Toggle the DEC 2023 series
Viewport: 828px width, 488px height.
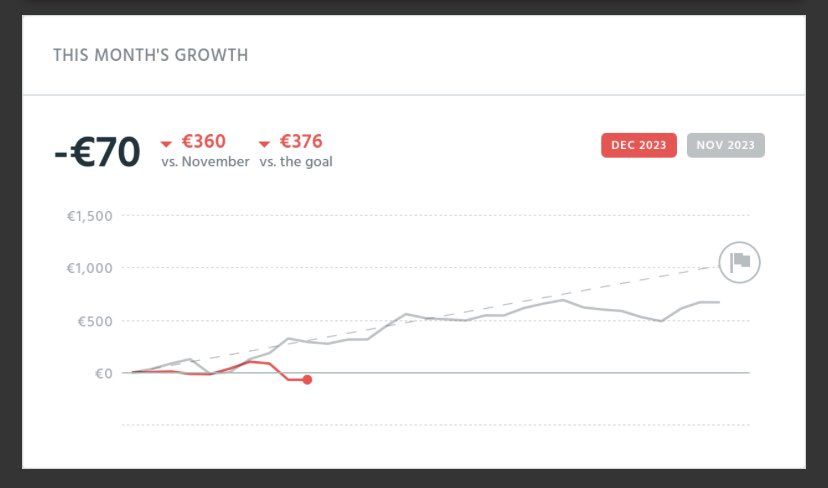639,145
